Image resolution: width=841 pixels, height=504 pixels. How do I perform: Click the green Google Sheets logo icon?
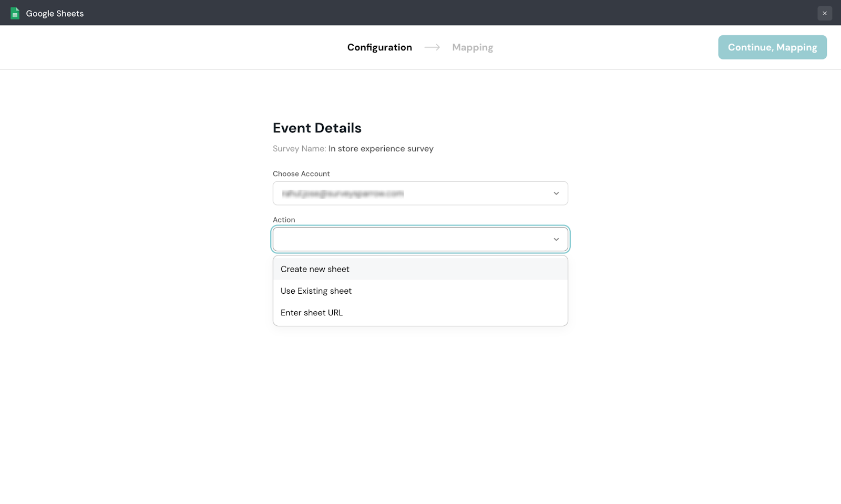click(15, 13)
